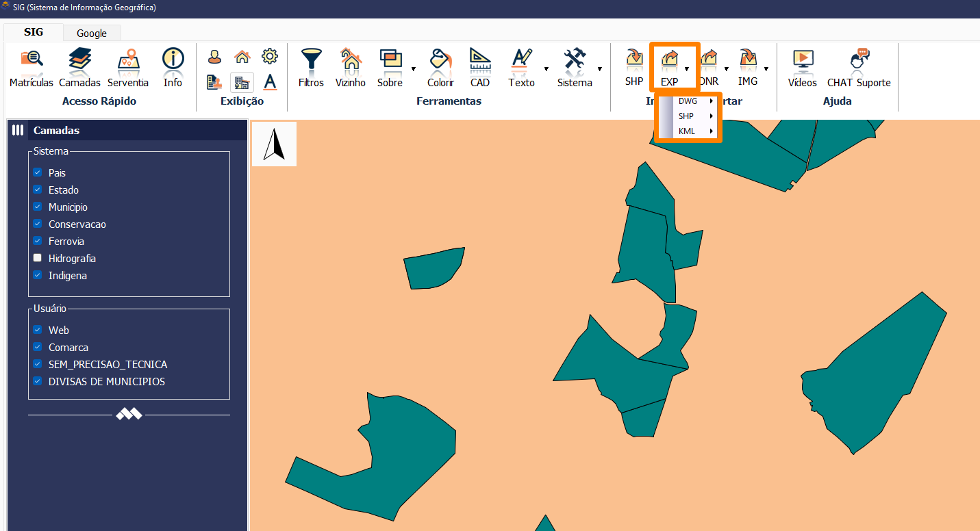
Task: Disable the Conservacao layer
Action: (x=38, y=224)
